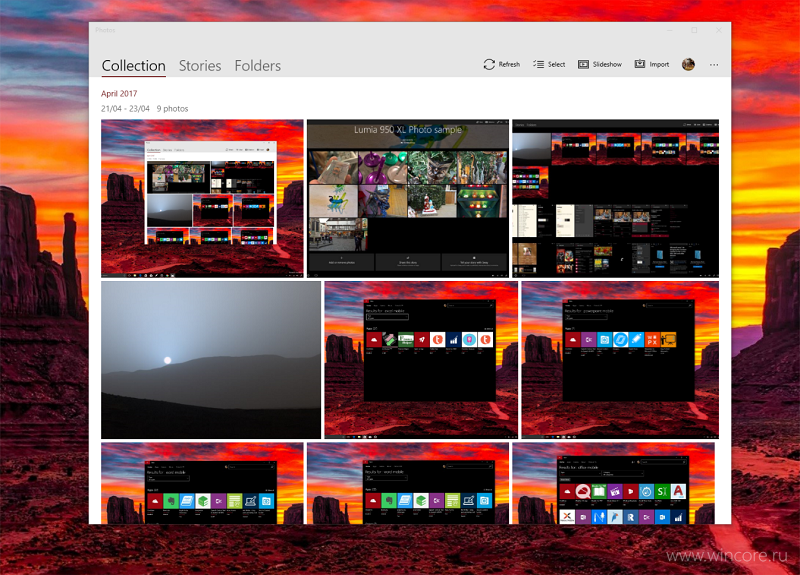Open the more options ellipsis menu
The height and width of the screenshot is (575, 800).
click(x=714, y=65)
